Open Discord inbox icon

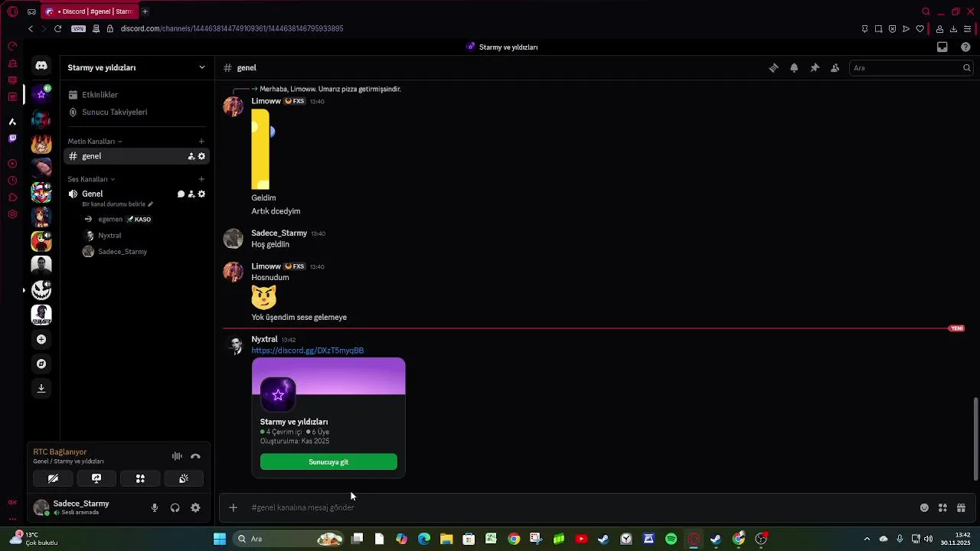point(942,47)
